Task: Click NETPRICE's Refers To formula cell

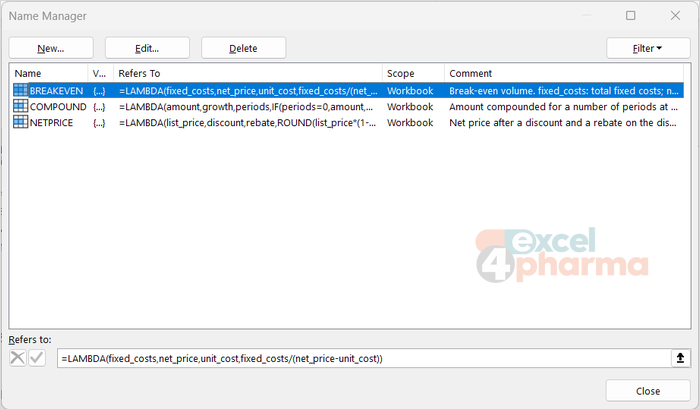Action: [x=248, y=122]
